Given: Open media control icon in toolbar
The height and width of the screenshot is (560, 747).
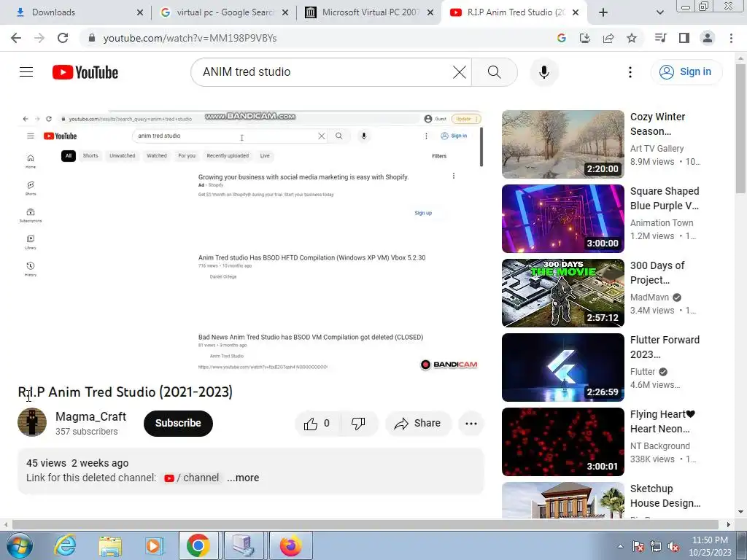Looking at the screenshot, I should pyautogui.click(x=660, y=38).
